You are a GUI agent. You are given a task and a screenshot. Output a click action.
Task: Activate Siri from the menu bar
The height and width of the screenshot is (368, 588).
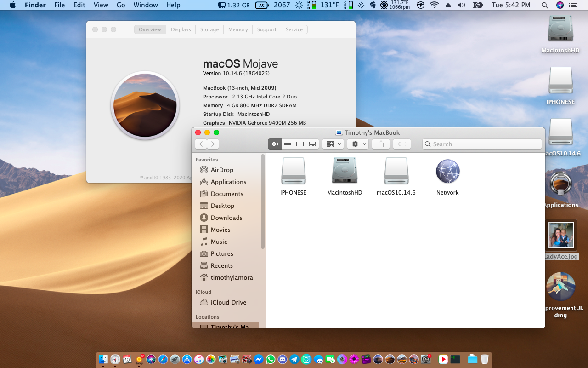coord(560,5)
